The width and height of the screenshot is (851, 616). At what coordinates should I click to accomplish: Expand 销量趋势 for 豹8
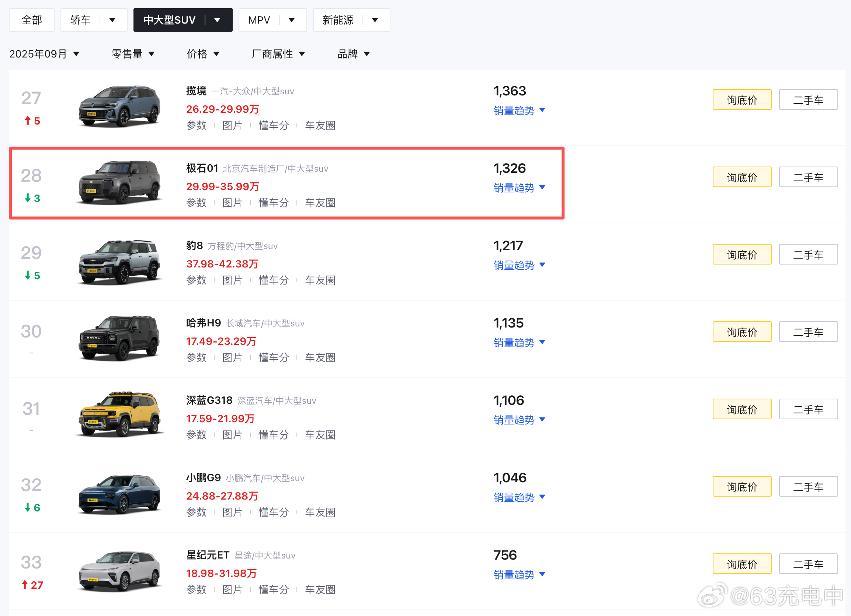point(519,265)
